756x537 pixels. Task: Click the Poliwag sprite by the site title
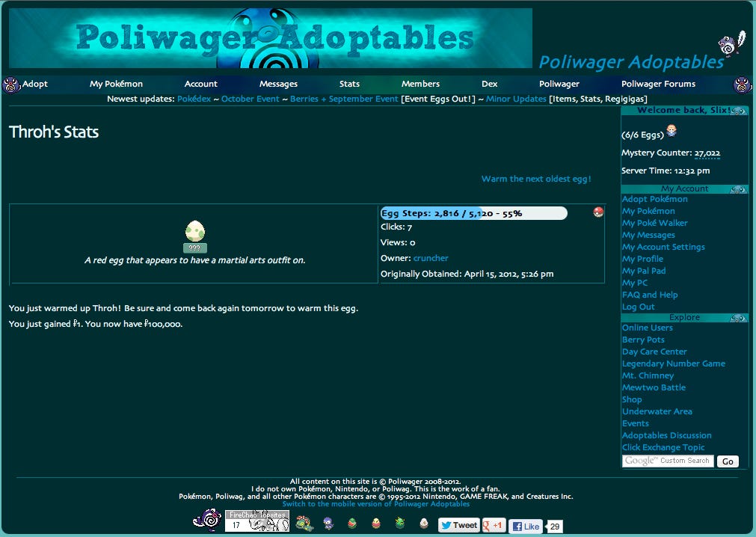[x=731, y=43]
